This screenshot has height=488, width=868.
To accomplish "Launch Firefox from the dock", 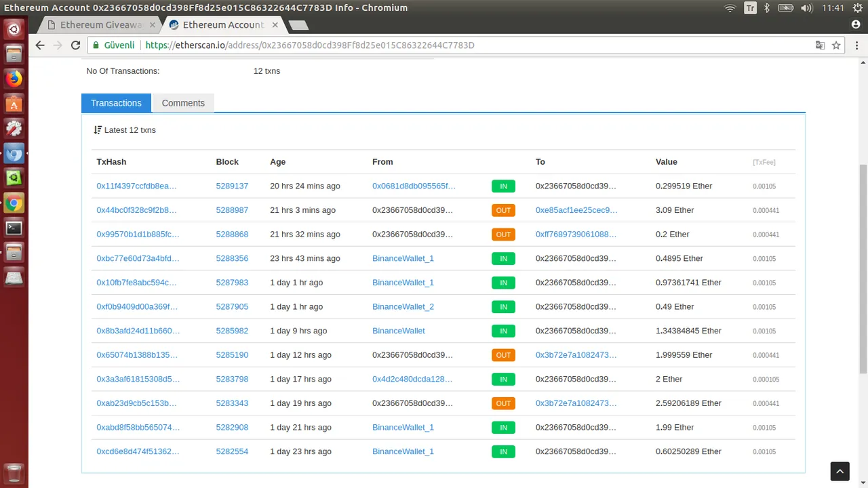I will tap(14, 79).
